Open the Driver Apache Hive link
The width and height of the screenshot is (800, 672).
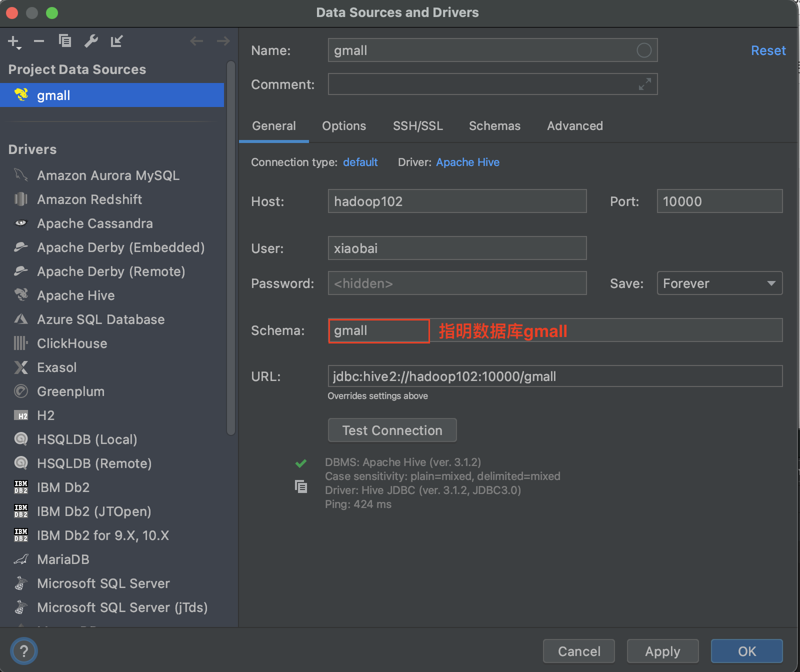(x=467, y=162)
